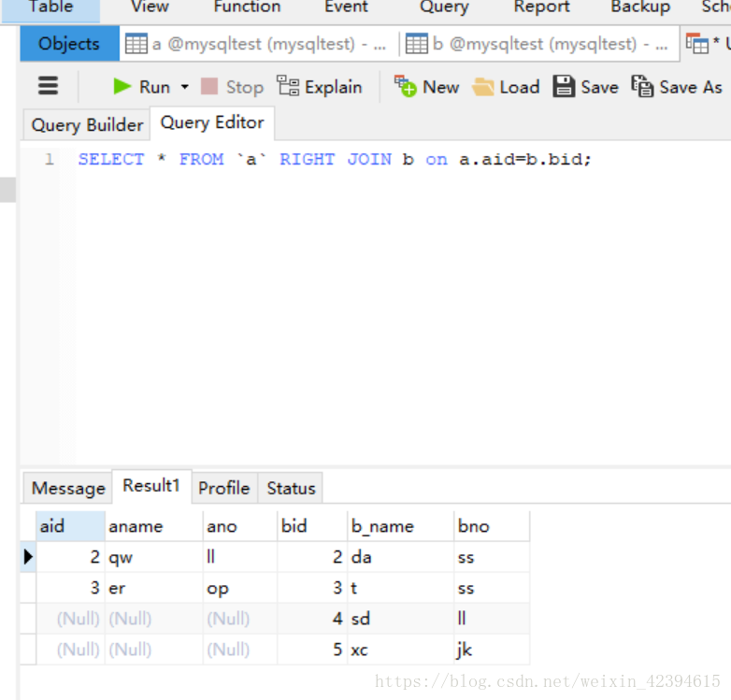Click the bid column header
The height and width of the screenshot is (700, 731).
click(x=312, y=526)
